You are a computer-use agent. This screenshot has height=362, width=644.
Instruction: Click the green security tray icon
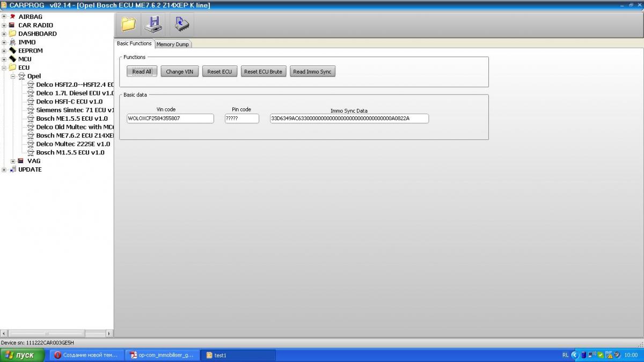coord(601,355)
